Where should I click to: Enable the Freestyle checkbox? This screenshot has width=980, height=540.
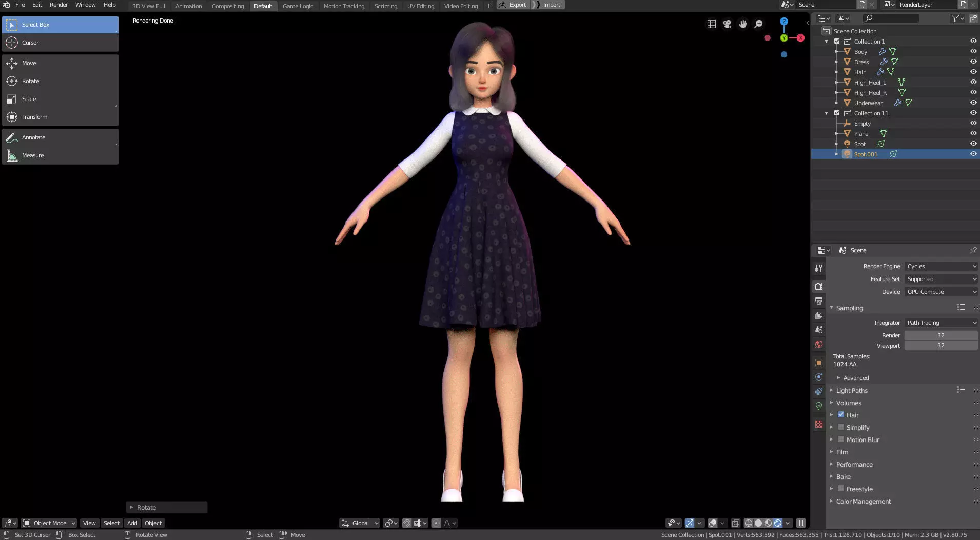point(841,488)
